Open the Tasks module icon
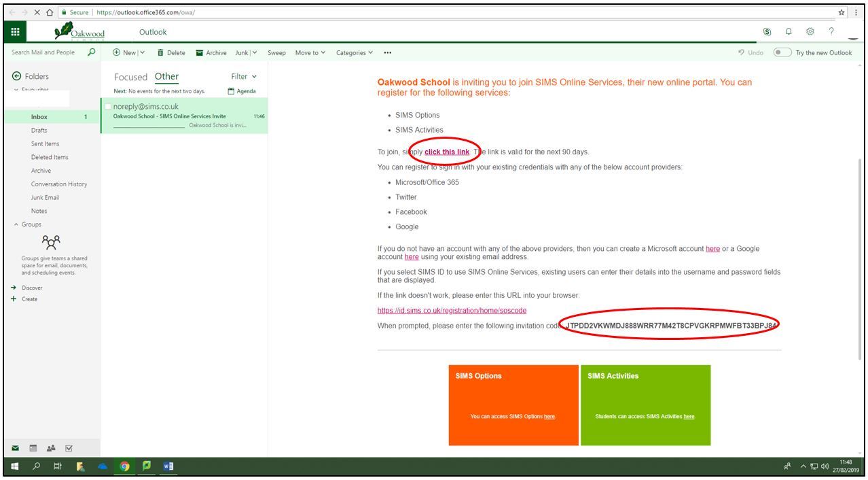868x480 pixels. [69, 448]
